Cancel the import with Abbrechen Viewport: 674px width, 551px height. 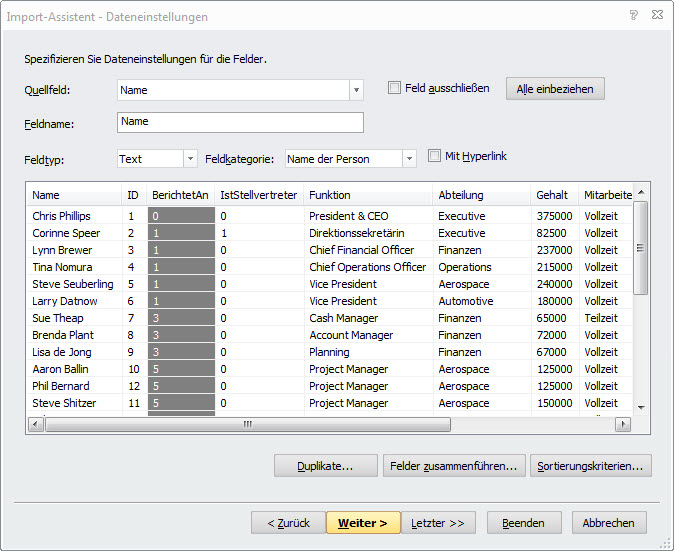pyautogui.click(x=609, y=523)
